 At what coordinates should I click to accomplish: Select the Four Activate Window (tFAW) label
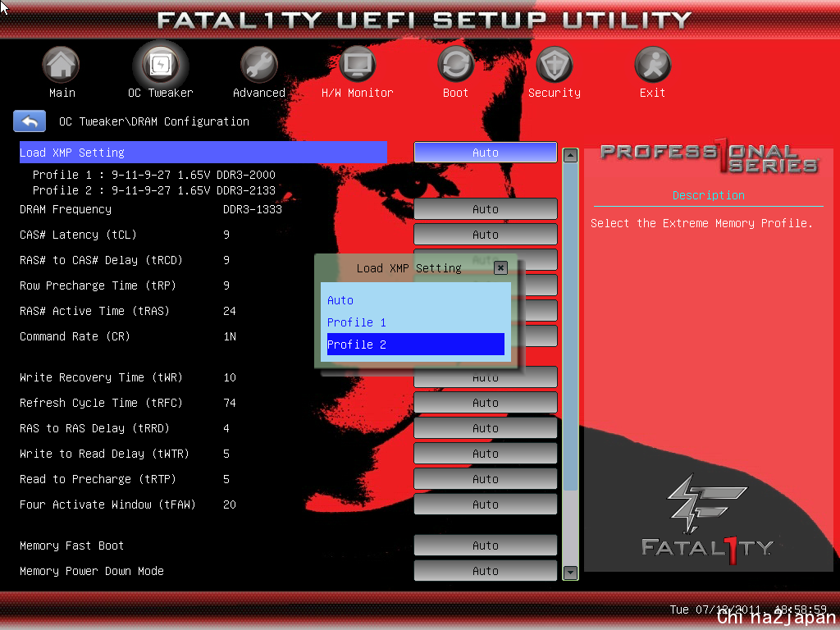click(107, 504)
